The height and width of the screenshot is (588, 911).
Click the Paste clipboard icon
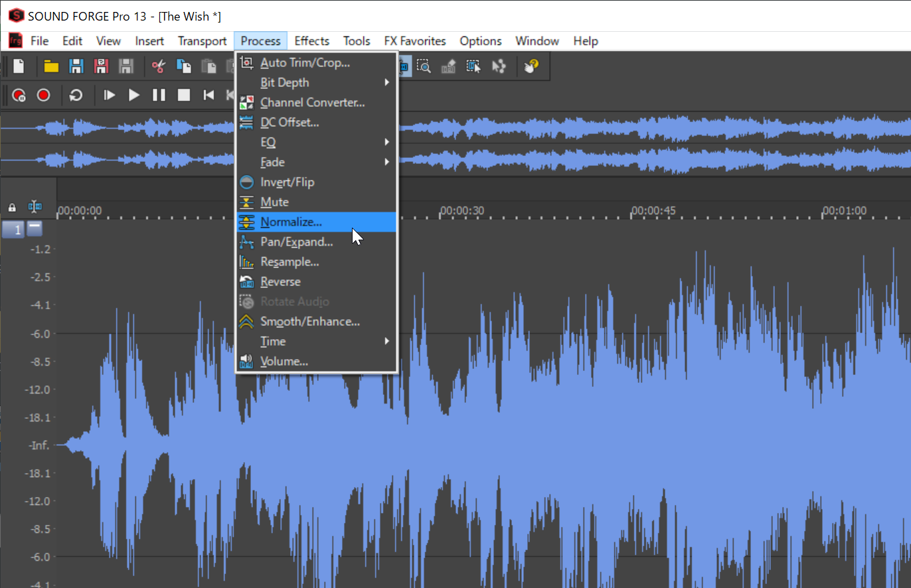point(208,66)
